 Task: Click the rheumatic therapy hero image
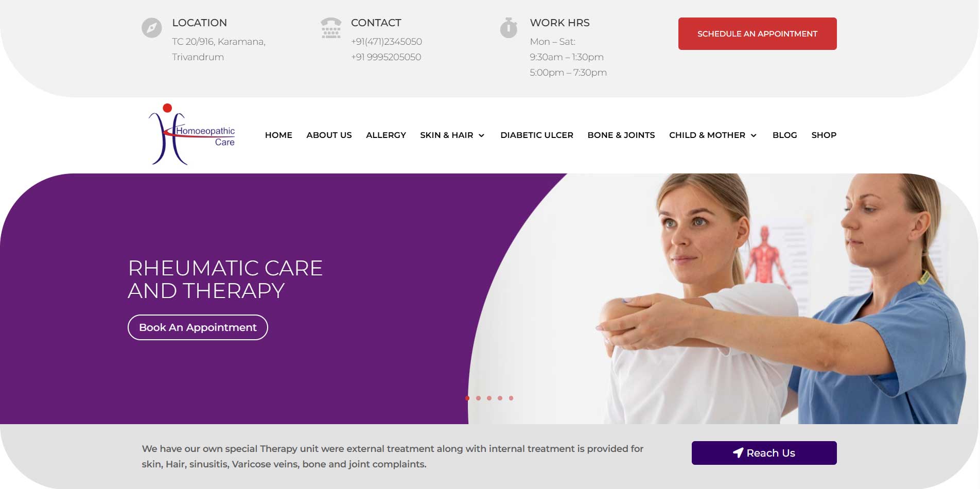point(721,299)
